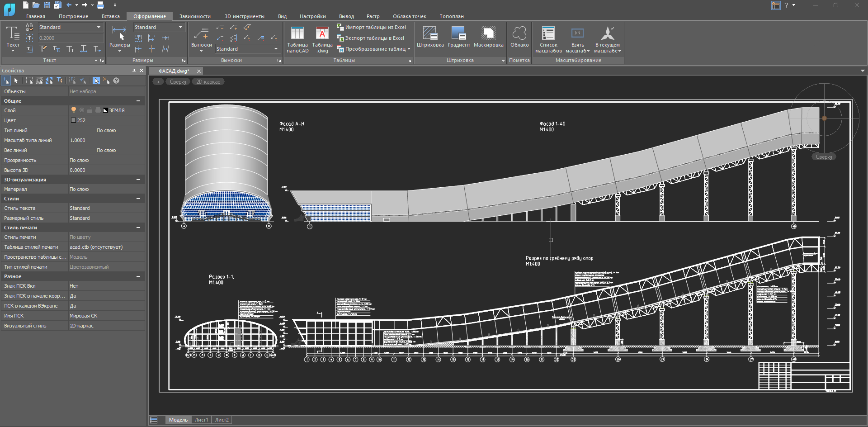This screenshot has width=868, height=427.
Task: Click the 2D-каркас visual style button
Action: (x=208, y=82)
